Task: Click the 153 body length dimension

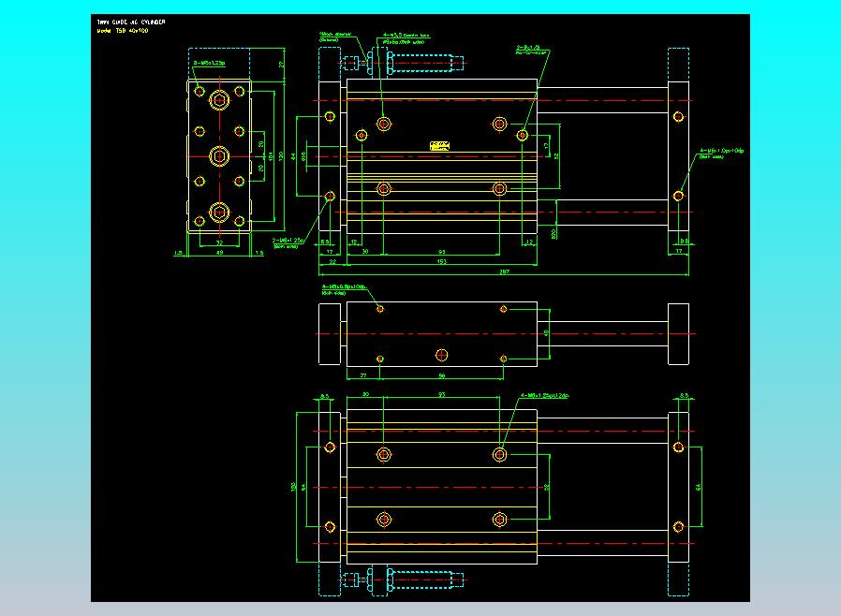Action: point(440,262)
